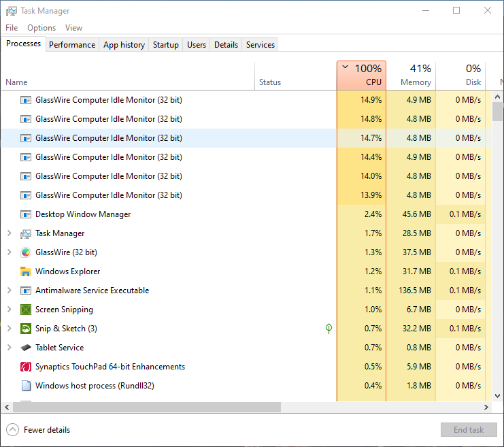Collapse view using Fewer details chevron
Image resolution: width=504 pixels, height=447 pixels.
point(12,430)
